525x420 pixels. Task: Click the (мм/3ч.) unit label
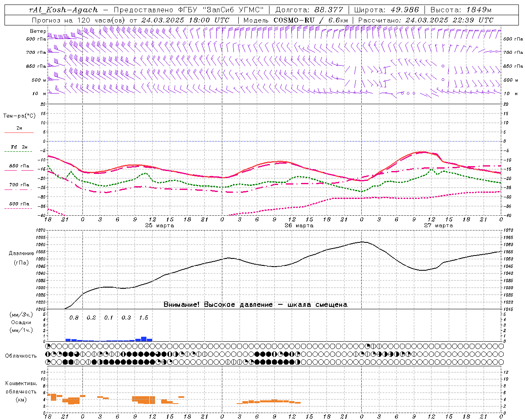click(21, 315)
